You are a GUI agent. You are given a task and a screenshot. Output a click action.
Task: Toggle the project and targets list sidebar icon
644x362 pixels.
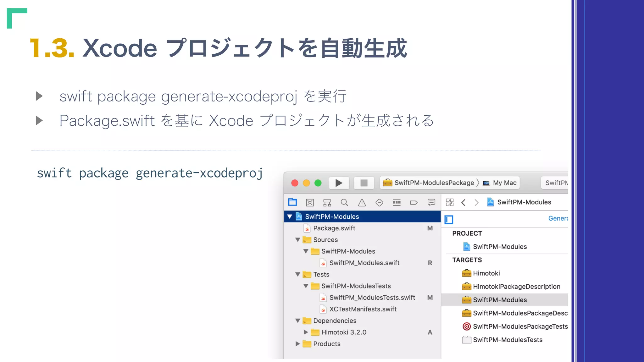[x=449, y=219]
